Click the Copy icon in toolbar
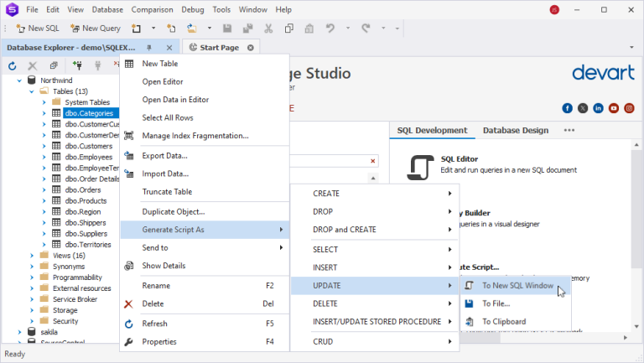This screenshot has height=363, width=644. 289,29
